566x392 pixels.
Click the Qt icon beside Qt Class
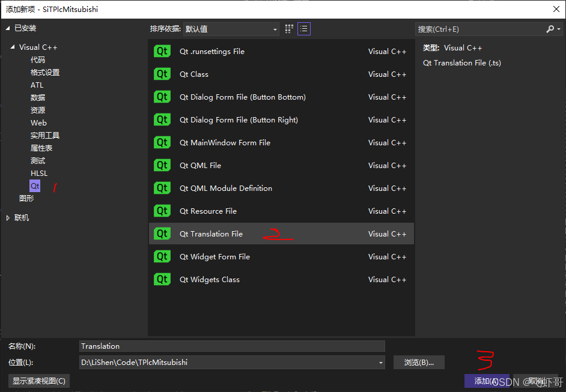[162, 74]
